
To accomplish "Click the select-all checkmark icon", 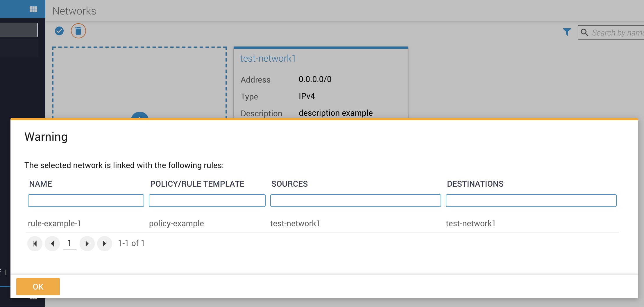I will coord(59,31).
